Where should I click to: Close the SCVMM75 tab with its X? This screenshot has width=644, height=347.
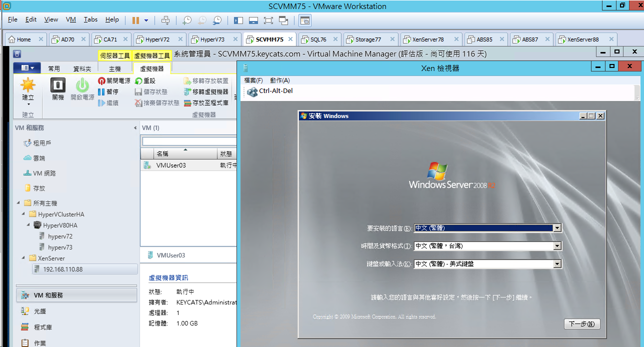290,39
